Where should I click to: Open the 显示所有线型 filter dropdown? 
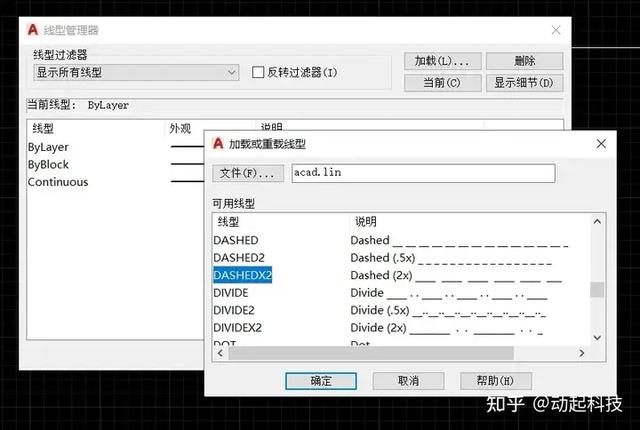pos(136,73)
